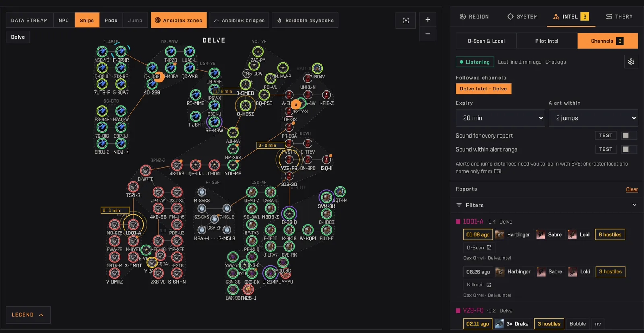Click the 1-SMEB system node
Viewport: 644px width, 333px height.
tap(245, 84)
